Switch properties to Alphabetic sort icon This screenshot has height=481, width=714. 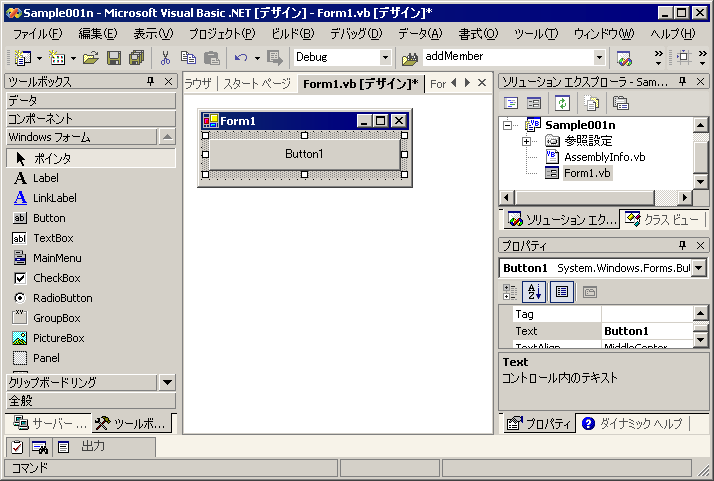coord(534,292)
